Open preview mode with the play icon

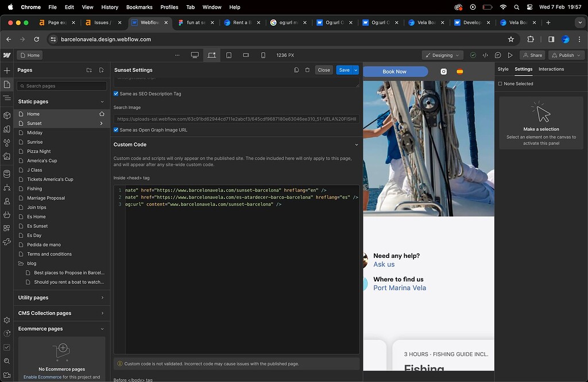(x=510, y=55)
